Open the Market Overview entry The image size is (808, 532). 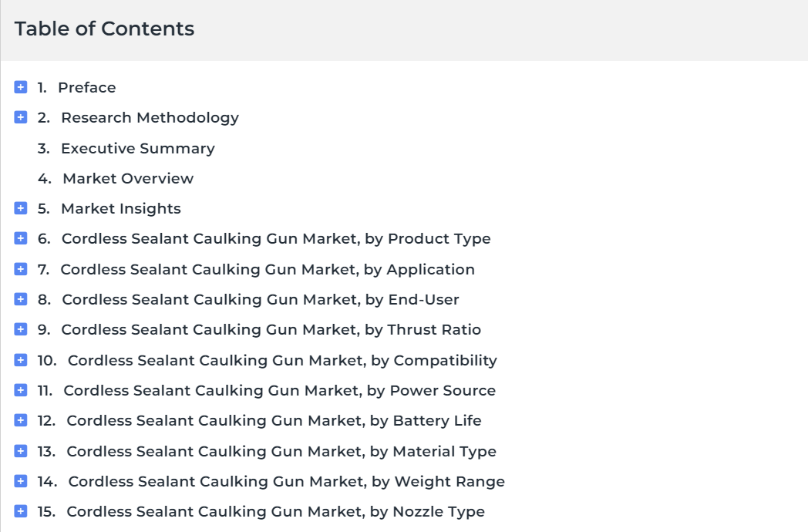pos(128,178)
